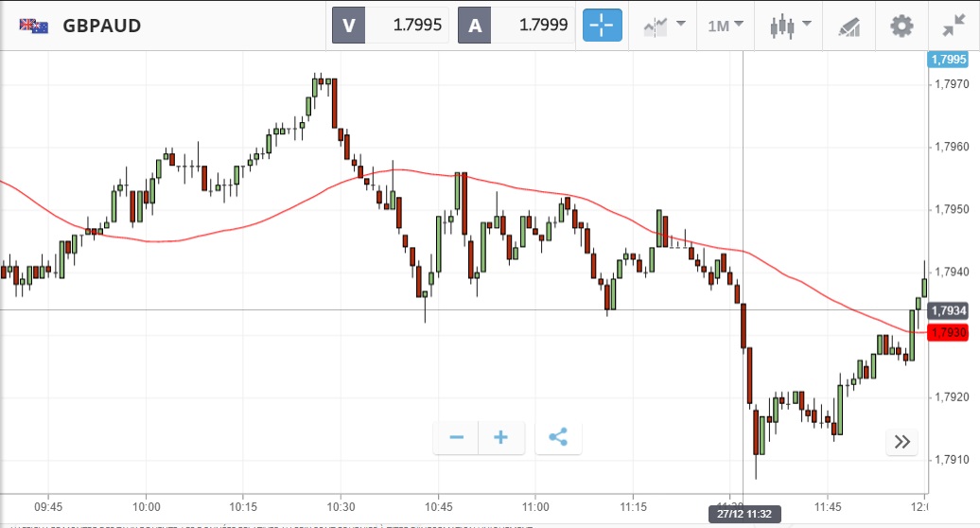The width and height of the screenshot is (980, 528).
Task: Click the GBPAUD flag icon
Action: coord(34,26)
